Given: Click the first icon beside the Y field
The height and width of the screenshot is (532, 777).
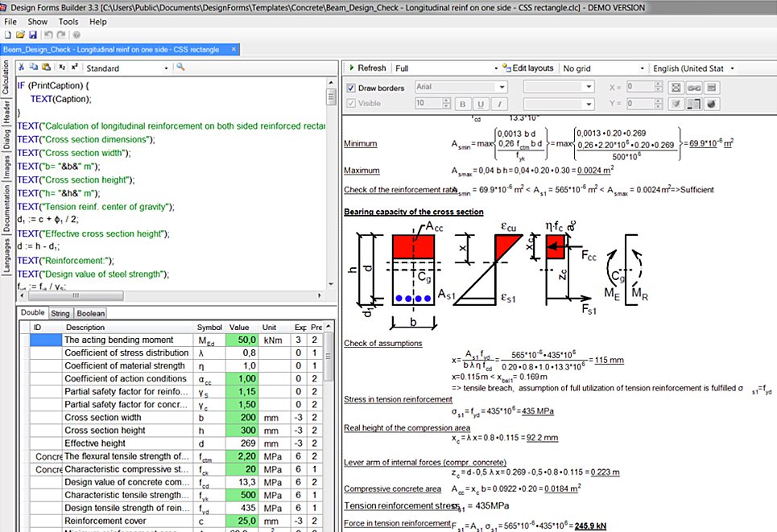Looking at the screenshot, I should click(x=676, y=104).
